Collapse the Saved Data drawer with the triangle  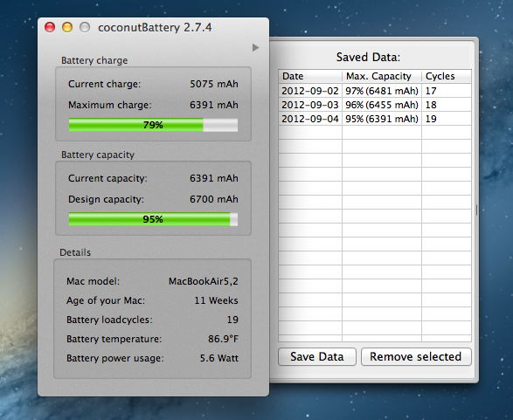(x=255, y=48)
